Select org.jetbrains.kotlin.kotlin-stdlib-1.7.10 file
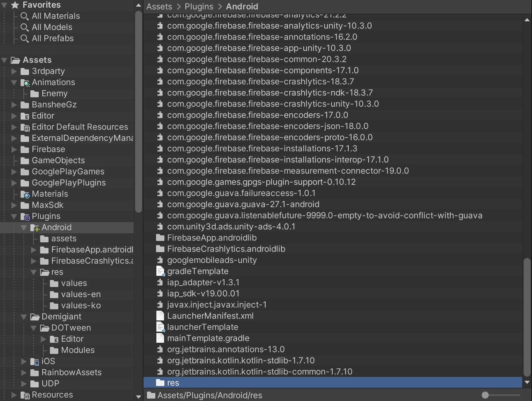532x401 pixels. pos(241,361)
